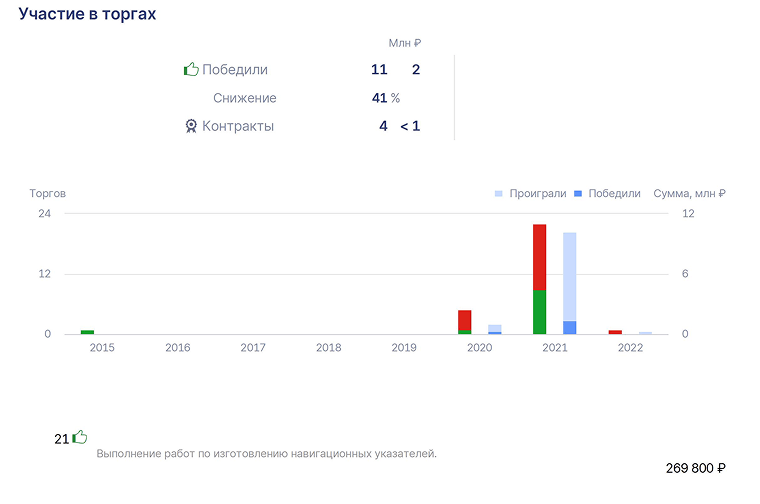760x504 pixels.
Task: Select the green 2021 bar segment
Action: pyautogui.click(x=539, y=312)
